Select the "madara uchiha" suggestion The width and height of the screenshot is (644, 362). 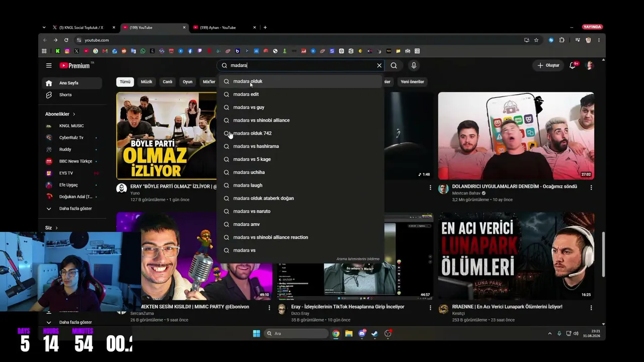click(300, 172)
